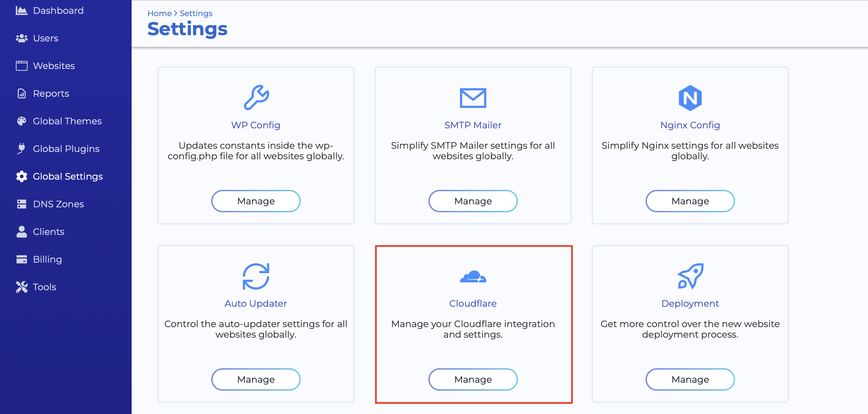The width and height of the screenshot is (868, 414).
Task: Click Manage on the Cloudflare card
Action: tap(473, 379)
